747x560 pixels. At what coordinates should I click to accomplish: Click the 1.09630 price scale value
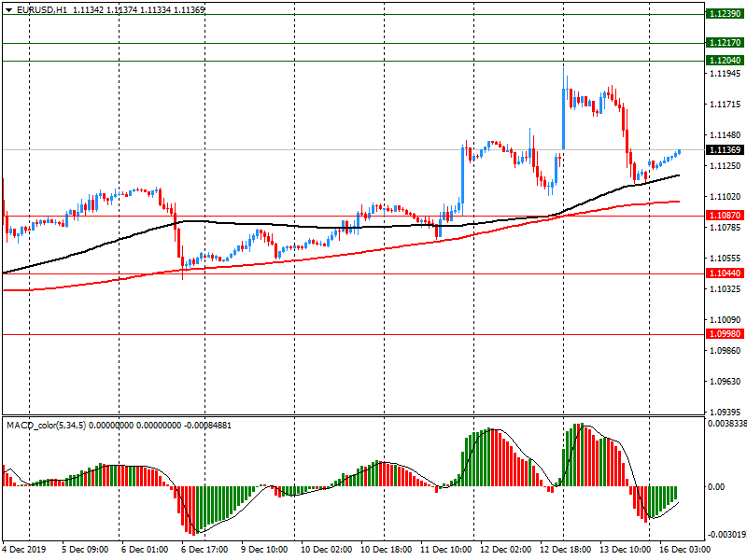coord(726,382)
